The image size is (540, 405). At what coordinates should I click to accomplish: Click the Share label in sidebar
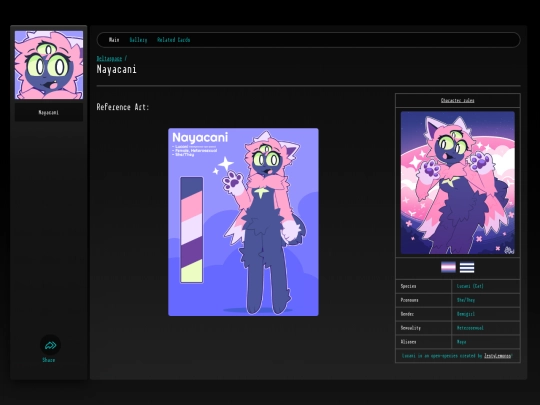click(x=49, y=360)
